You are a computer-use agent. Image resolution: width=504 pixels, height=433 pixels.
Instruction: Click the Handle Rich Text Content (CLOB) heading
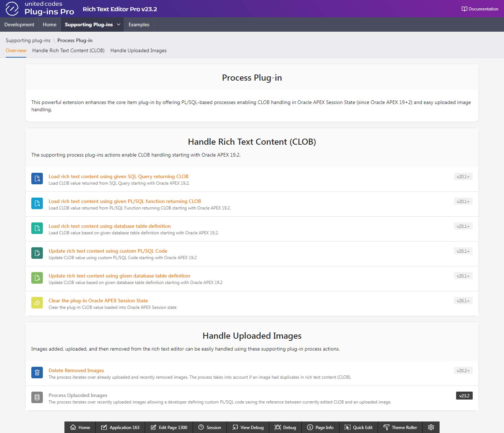[x=252, y=142]
